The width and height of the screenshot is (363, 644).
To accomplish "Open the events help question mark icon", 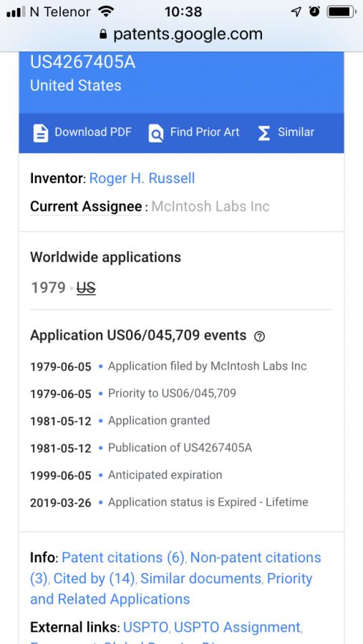I will coord(259,336).
